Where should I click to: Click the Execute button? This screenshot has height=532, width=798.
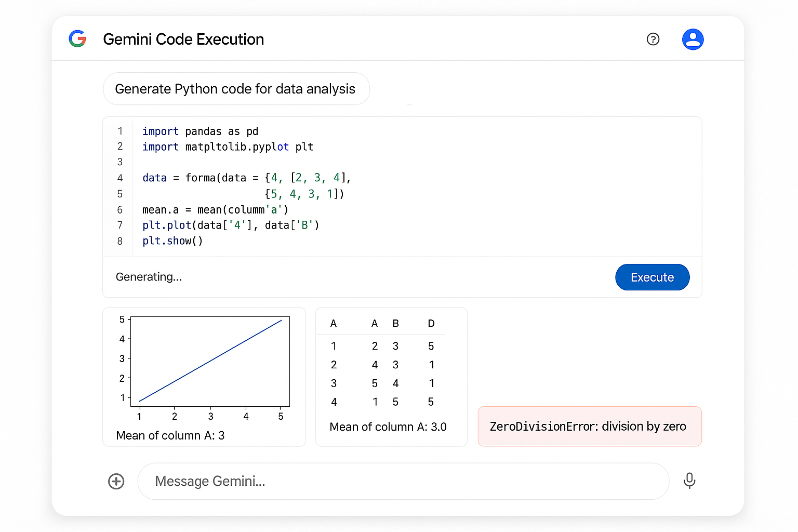pos(652,277)
